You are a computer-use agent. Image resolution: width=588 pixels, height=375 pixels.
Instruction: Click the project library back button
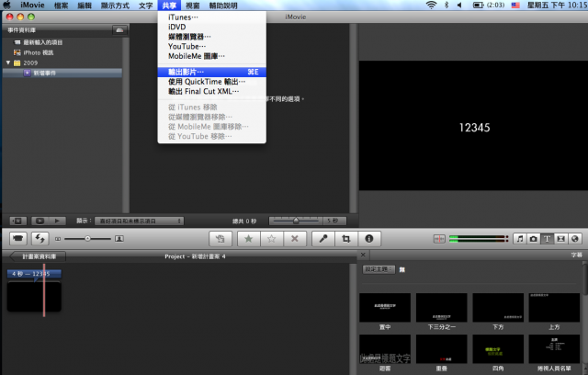38,256
